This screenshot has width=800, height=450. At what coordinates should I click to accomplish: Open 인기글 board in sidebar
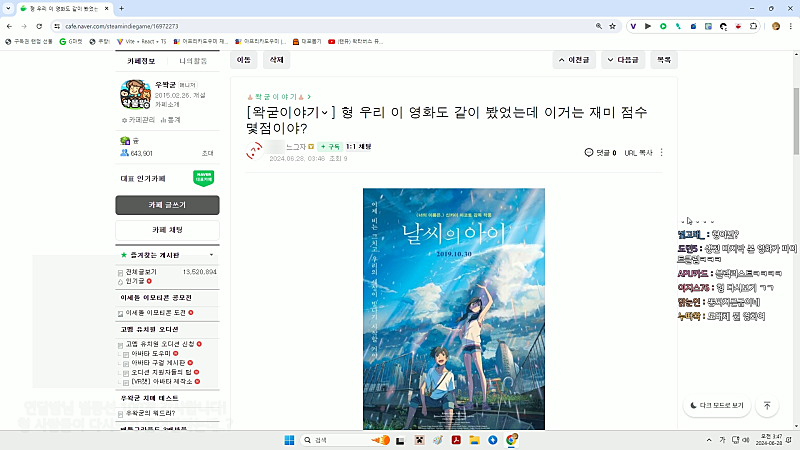tap(135, 281)
